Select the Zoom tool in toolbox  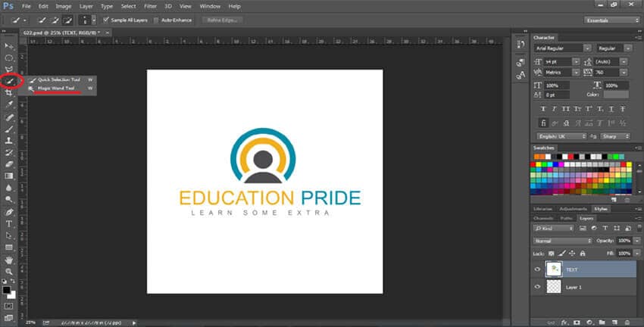(x=8, y=272)
